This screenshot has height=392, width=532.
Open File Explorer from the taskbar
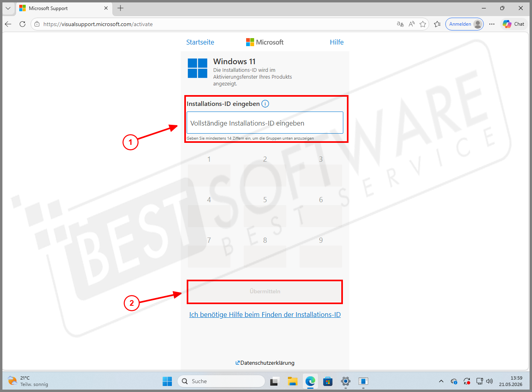coord(293,381)
